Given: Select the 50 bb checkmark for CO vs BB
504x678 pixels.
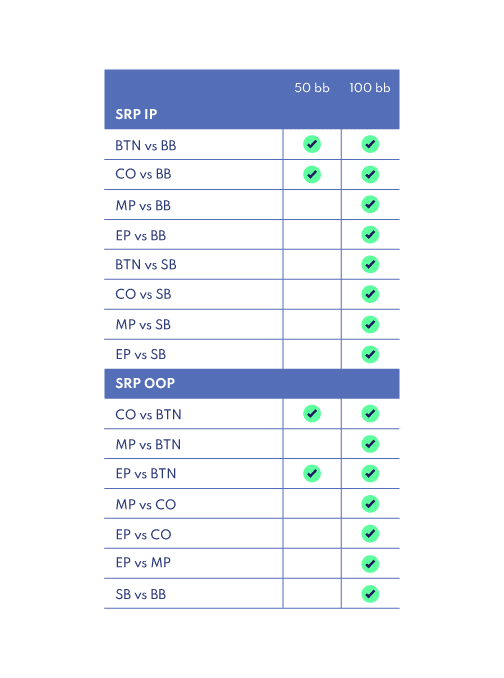Looking at the screenshot, I should click(312, 174).
